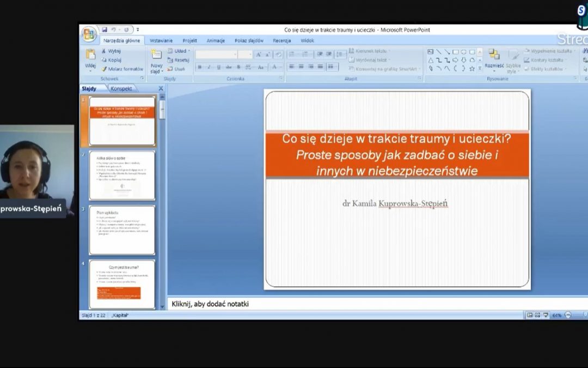Viewport: 588px width, 368px height.
Task: Click the Rozmieść arrange icon
Action: pos(494,57)
